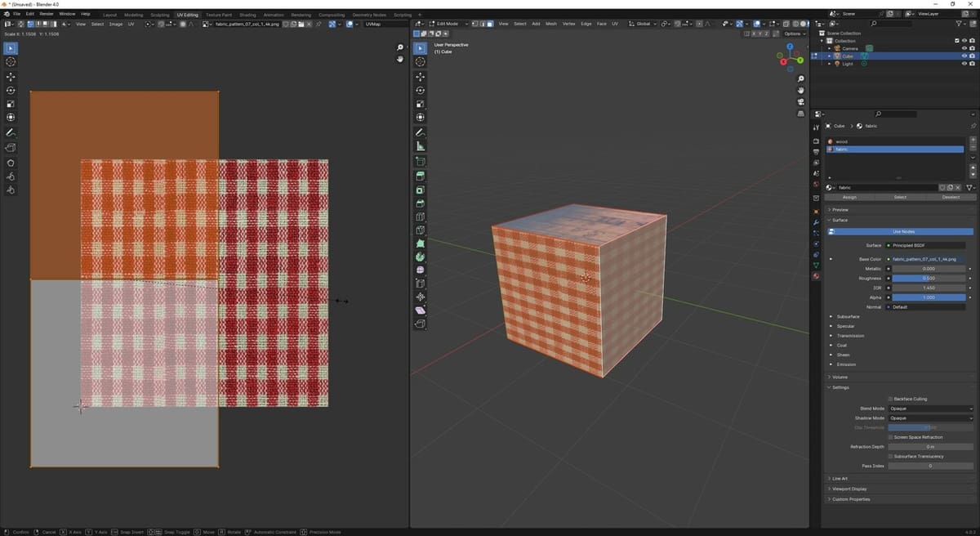Screen dimensions: 980x536
Task: Enable Backface Culling checkbox
Action: 891,399
